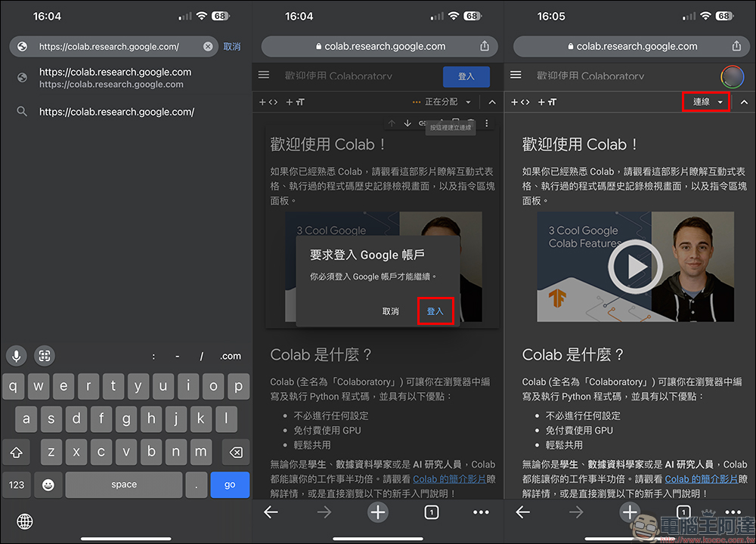Open the hamburger menu in the right screen
Viewport: 756px width, 544px height.
[x=516, y=75]
